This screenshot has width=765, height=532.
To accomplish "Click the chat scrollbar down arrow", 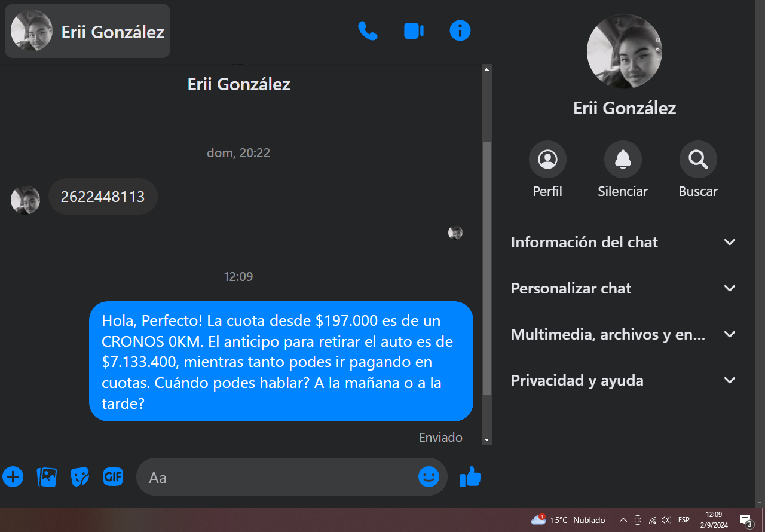I will (487, 440).
